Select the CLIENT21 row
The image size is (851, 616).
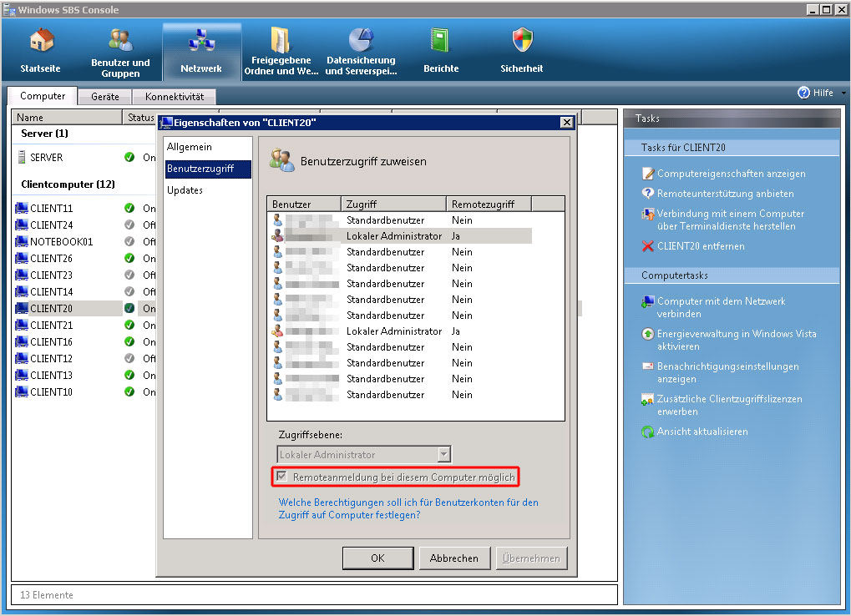84,326
